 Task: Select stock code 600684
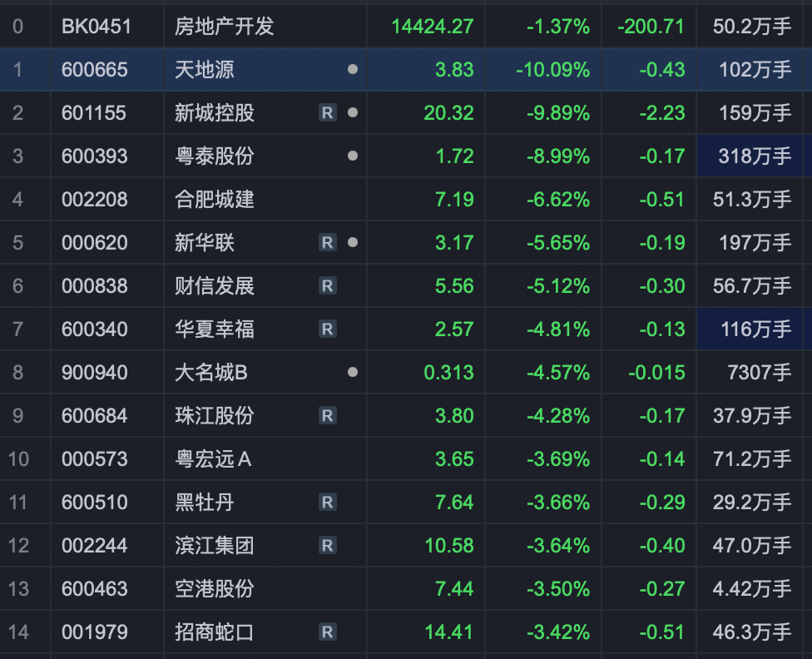tap(94, 415)
